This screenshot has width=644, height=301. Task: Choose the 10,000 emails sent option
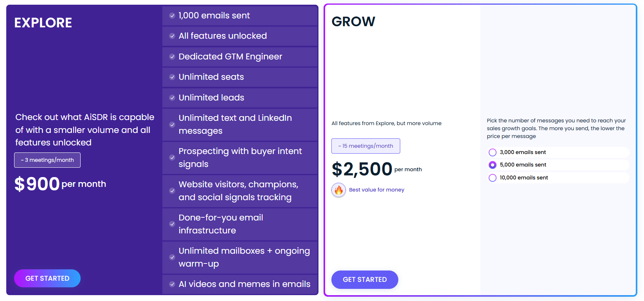492,178
